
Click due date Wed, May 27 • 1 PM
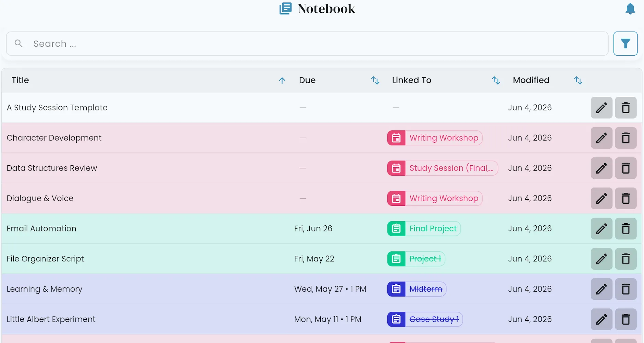330,289
